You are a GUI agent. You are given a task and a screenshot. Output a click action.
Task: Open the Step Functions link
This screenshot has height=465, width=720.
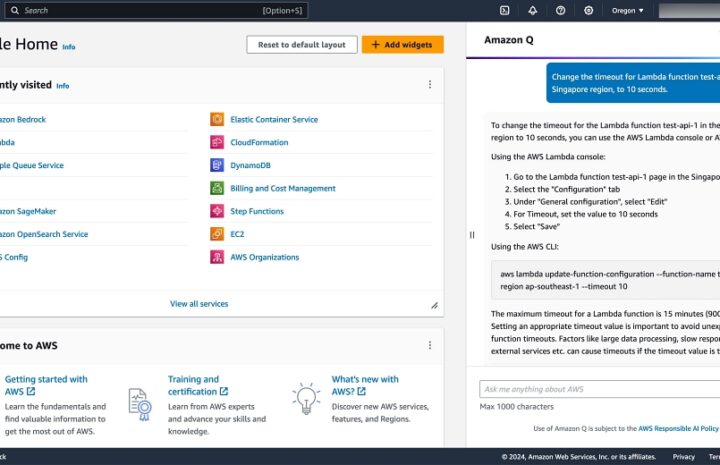point(257,211)
